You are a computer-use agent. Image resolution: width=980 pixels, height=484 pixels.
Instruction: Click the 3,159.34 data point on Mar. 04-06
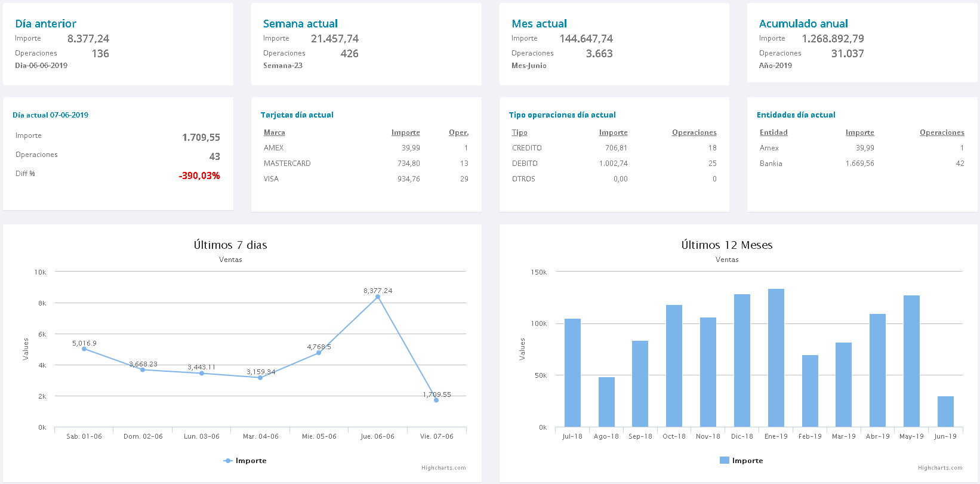[260, 378]
